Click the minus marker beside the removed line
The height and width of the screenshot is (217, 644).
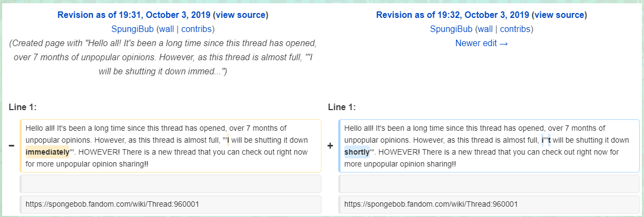[11, 146]
